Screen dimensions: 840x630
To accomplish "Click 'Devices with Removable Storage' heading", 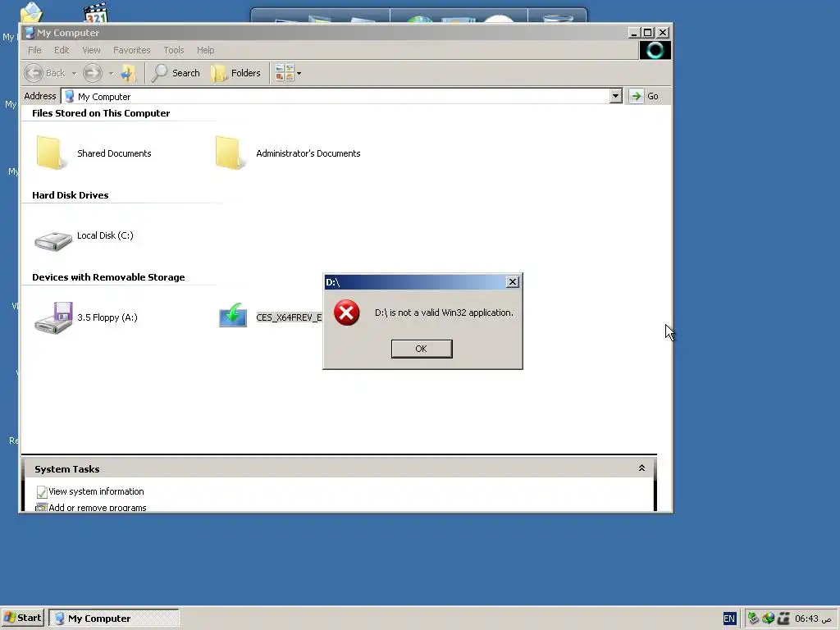I will (x=108, y=277).
